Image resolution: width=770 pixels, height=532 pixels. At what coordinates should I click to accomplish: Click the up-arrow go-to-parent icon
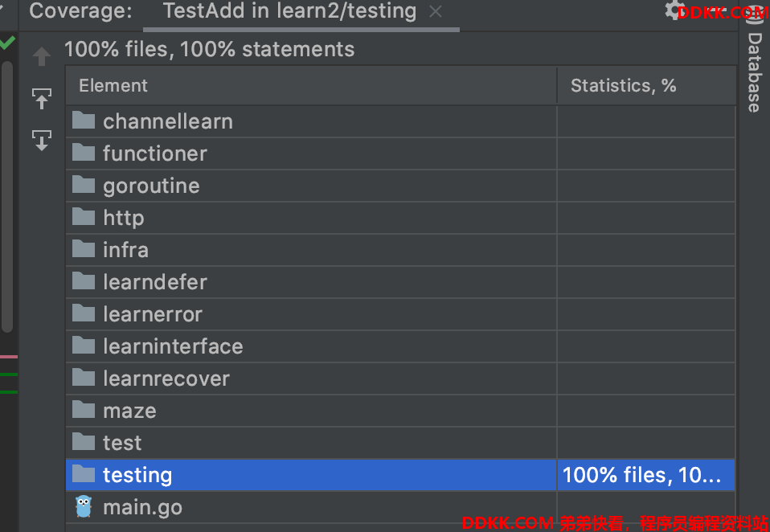click(x=42, y=57)
